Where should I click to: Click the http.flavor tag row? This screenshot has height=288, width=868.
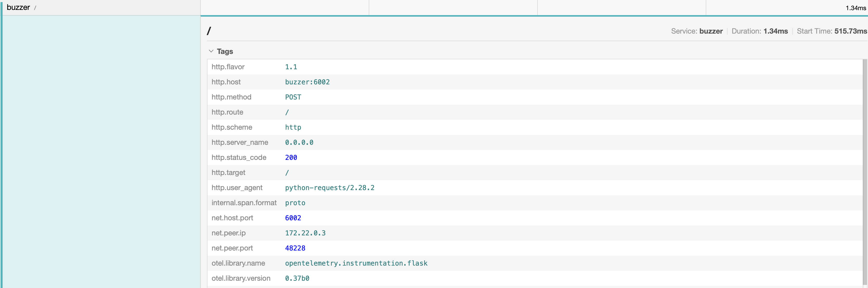pyautogui.click(x=535, y=67)
